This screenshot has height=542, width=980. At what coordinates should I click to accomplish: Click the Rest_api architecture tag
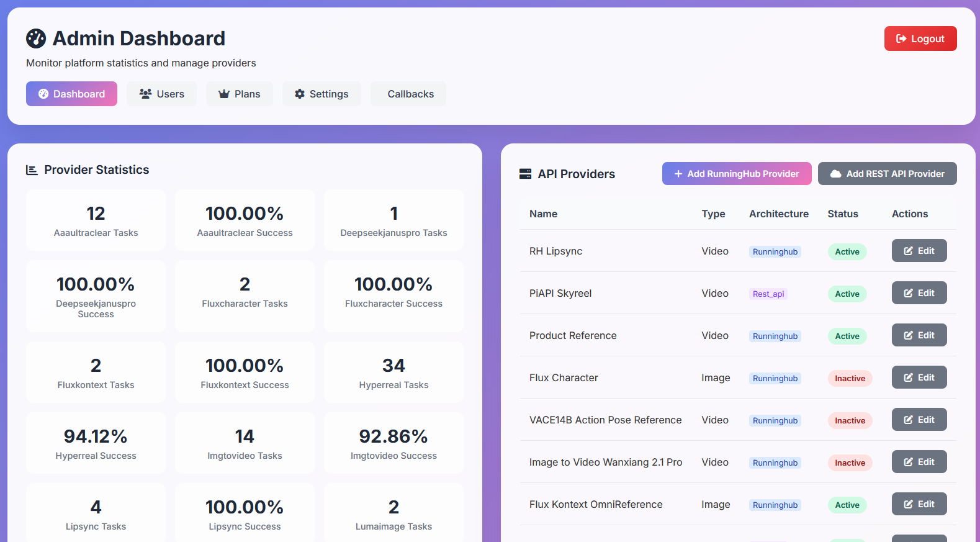click(768, 294)
